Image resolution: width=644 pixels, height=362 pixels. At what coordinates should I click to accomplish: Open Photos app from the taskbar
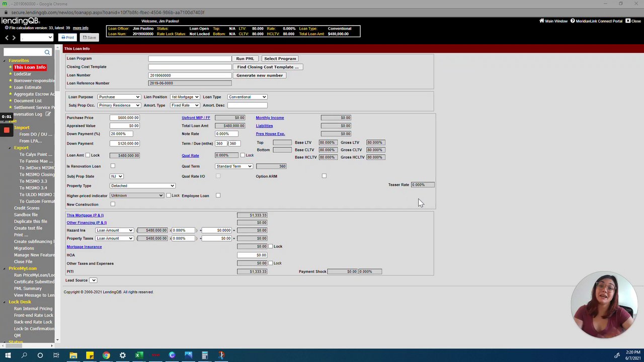click(x=188, y=355)
